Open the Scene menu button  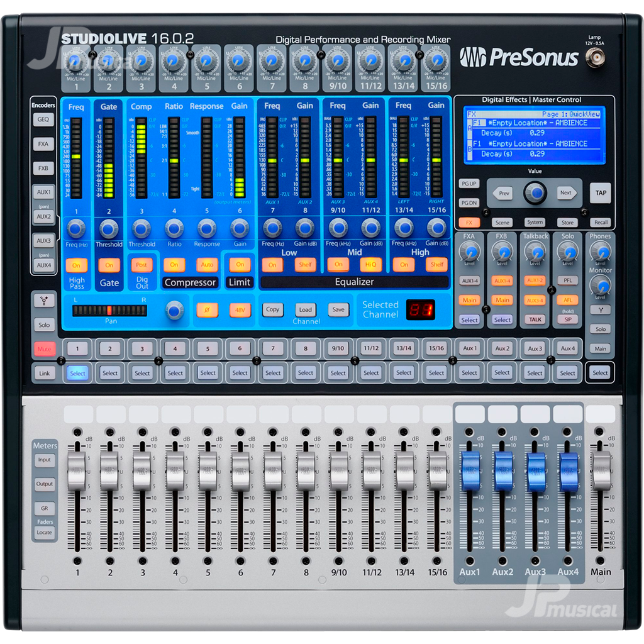(502, 223)
